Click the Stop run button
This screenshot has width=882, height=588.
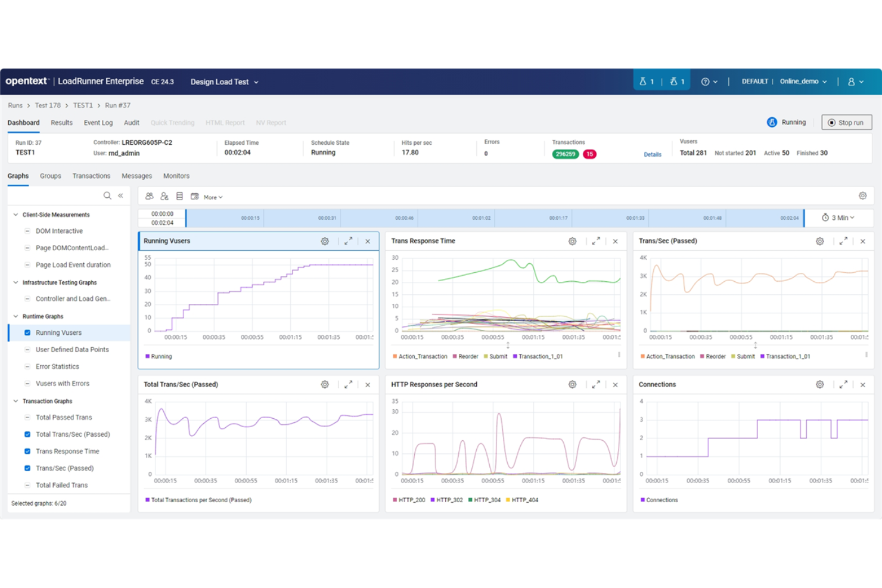(847, 122)
